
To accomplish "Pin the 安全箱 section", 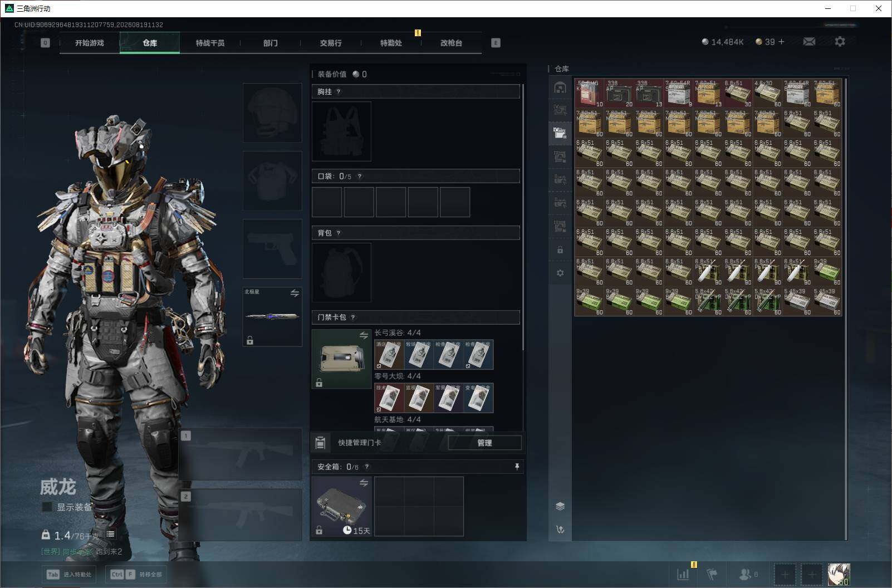I will [x=517, y=467].
